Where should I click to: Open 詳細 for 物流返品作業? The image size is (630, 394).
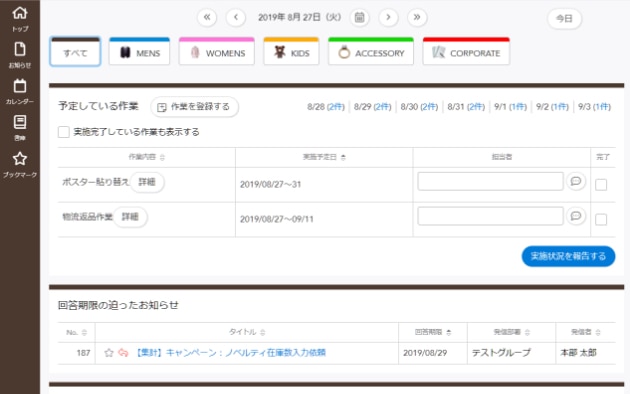(x=130, y=217)
